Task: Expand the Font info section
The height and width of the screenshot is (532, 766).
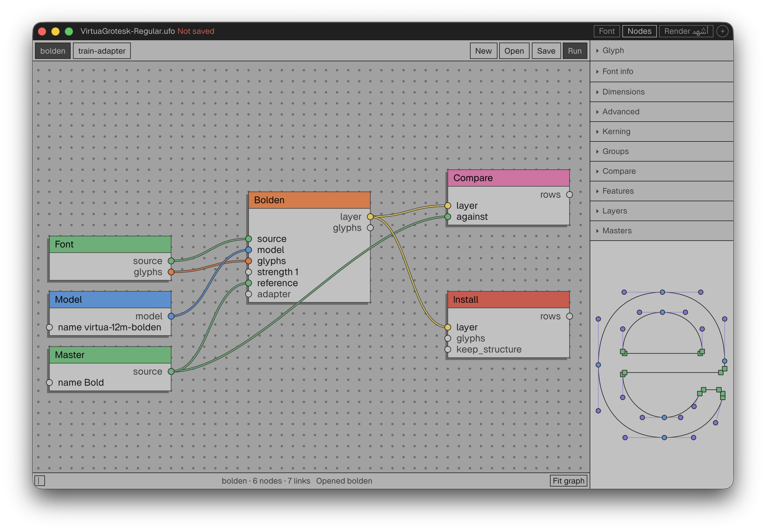Action: point(661,71)
